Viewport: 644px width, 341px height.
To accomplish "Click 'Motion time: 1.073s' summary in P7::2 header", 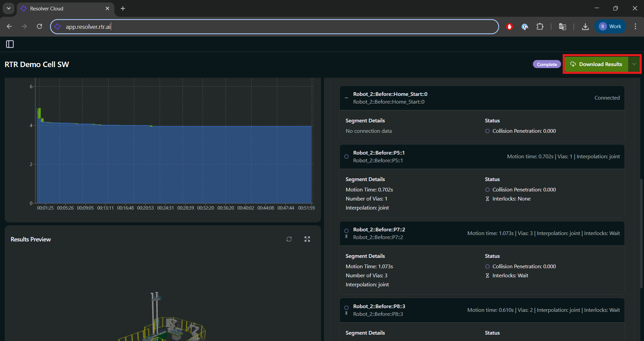I will coord(491,233).
